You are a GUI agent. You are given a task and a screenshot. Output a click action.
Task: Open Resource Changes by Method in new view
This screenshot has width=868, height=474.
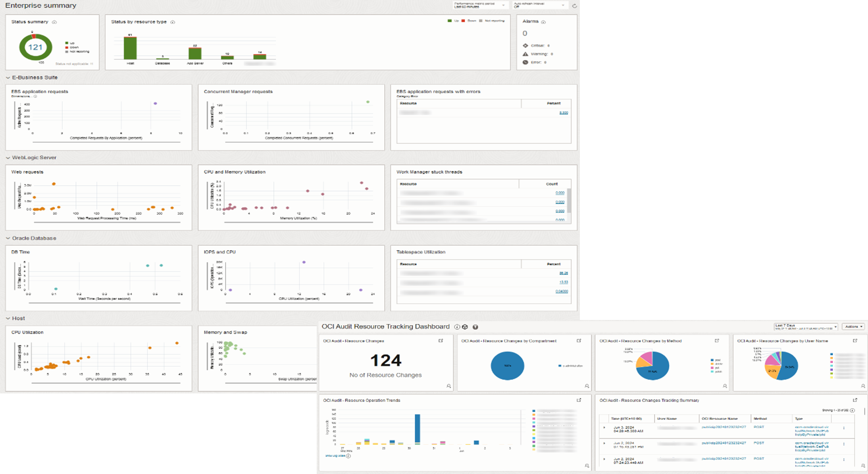tap(717, 340)
